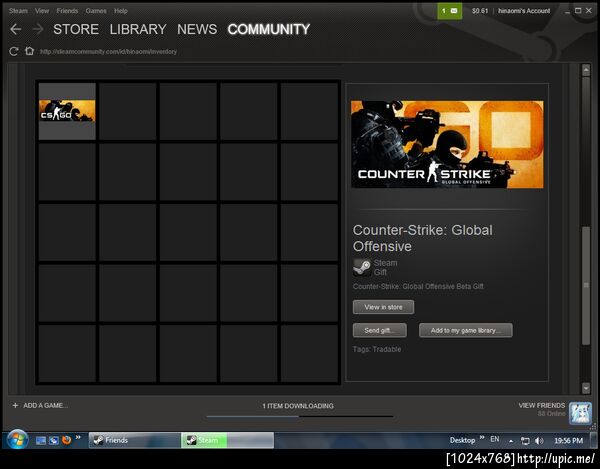This screenshot has height=469, width=600.
Task: Open the green message notification icon
Action: [x=450, y=11]
